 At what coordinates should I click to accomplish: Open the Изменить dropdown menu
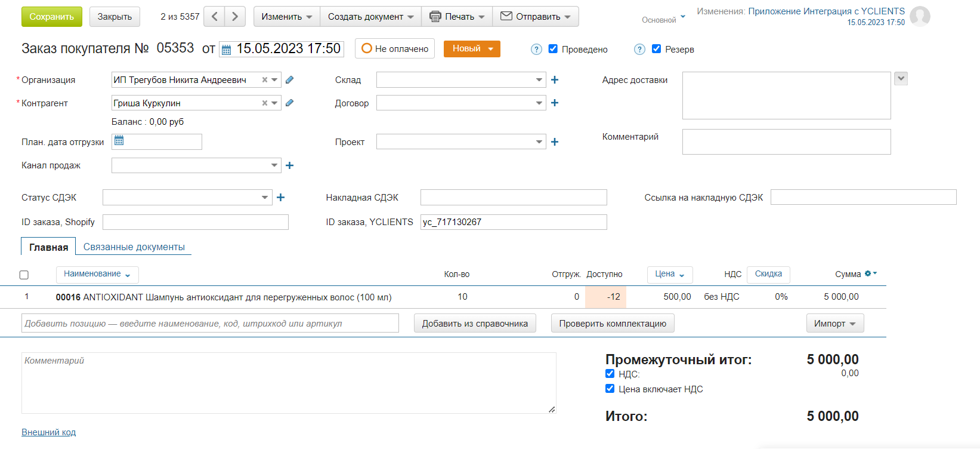tap(287, 17)
